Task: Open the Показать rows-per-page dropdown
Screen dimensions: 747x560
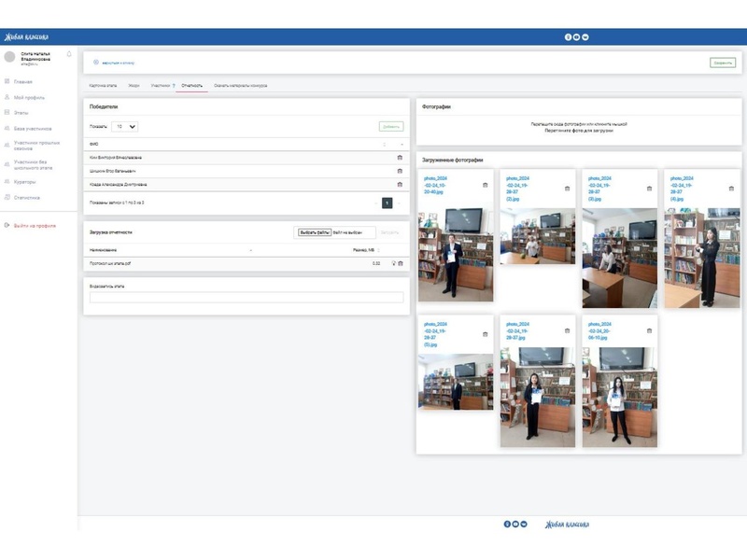Action: point(124,126)
